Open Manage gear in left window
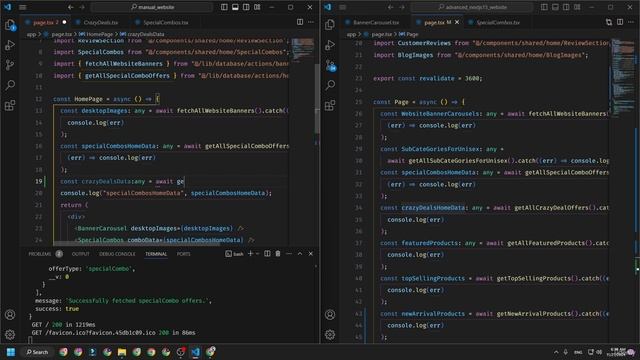The width and height of the screenshot is (640, 360). point(10,335)
